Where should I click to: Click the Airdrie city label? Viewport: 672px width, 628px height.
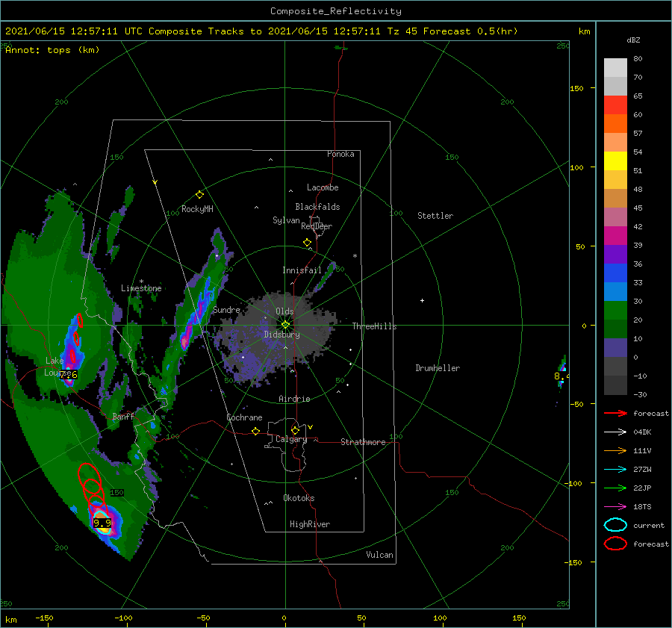point(294,399)
